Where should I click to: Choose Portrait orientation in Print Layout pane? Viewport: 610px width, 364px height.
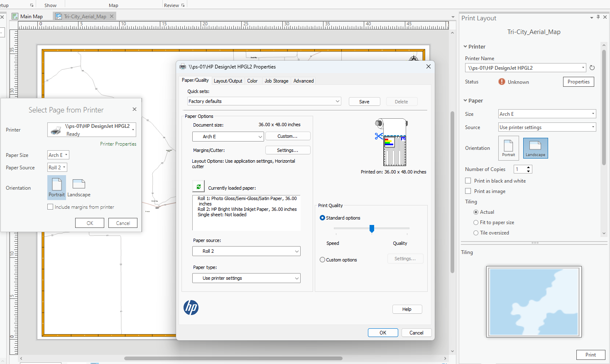pos(509,148)
